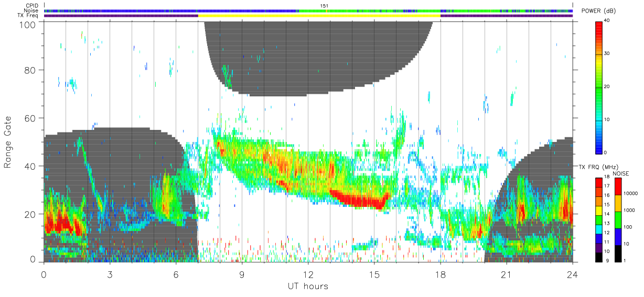This screenshot has height=297, width=644.
Task: Click Range Gate axis tick '80'
Action: 30,70
